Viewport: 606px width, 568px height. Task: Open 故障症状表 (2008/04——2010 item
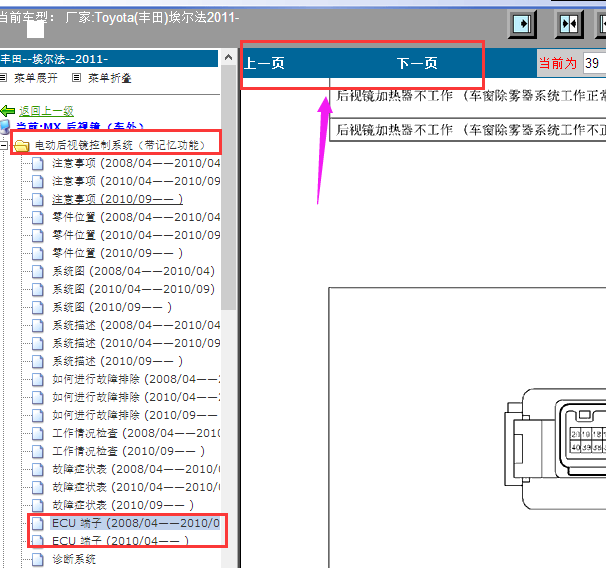point(136,469)
